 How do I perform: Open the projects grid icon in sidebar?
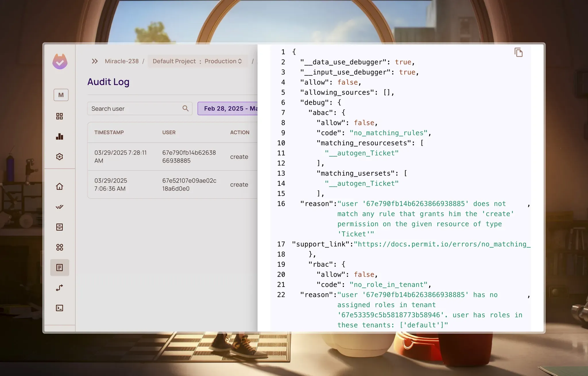[59, 116]
